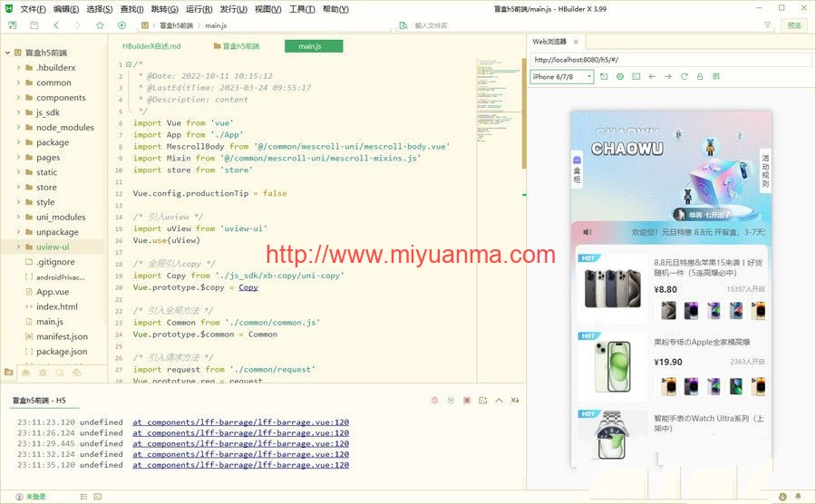The image size is (816, 504).
Task: Click the stop (red square) console icon
Action: click(467, 400)
